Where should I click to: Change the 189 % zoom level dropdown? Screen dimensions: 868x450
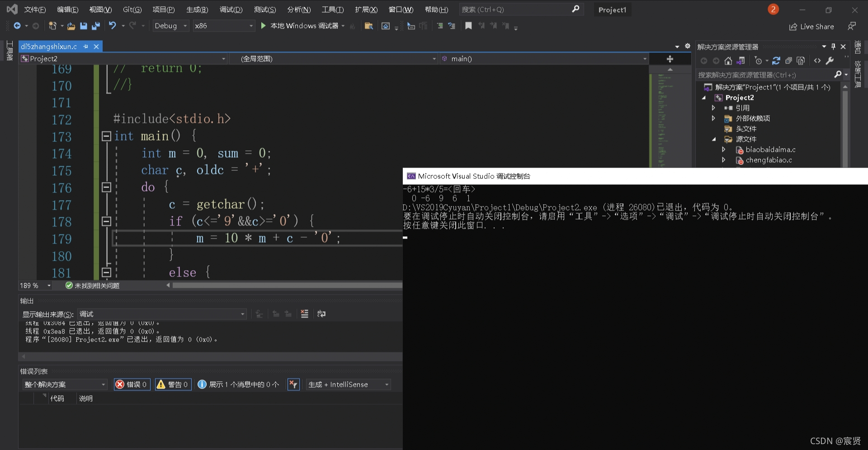coord(35,286)
